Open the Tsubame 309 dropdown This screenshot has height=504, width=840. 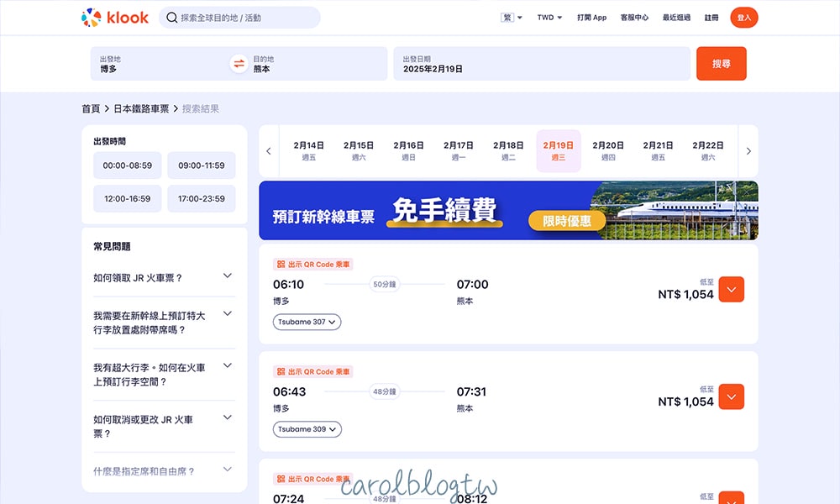click(307, 429)
